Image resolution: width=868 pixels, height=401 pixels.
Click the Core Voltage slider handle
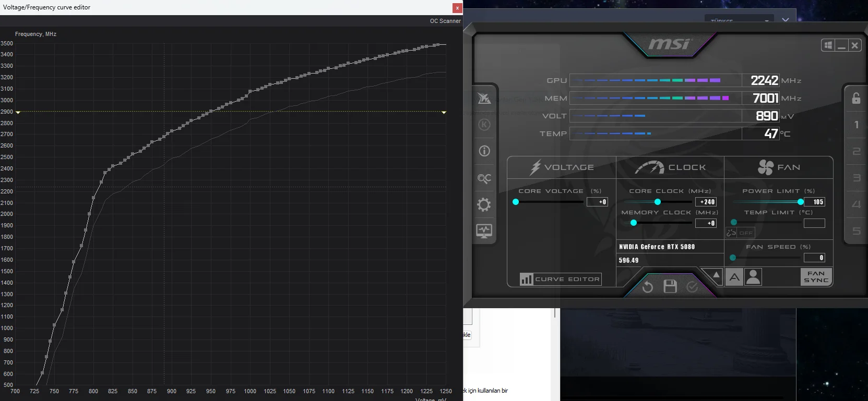pos(516,202)
